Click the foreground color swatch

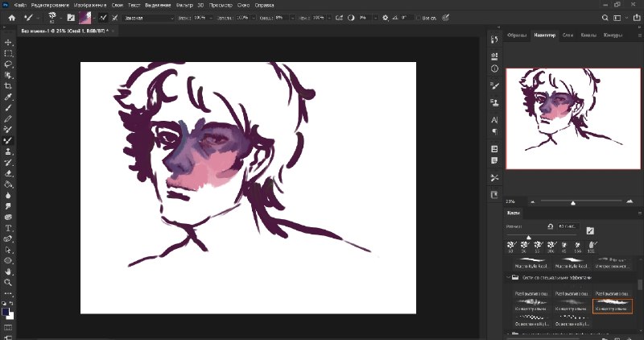pyautogui.click(x=6, y=312)
